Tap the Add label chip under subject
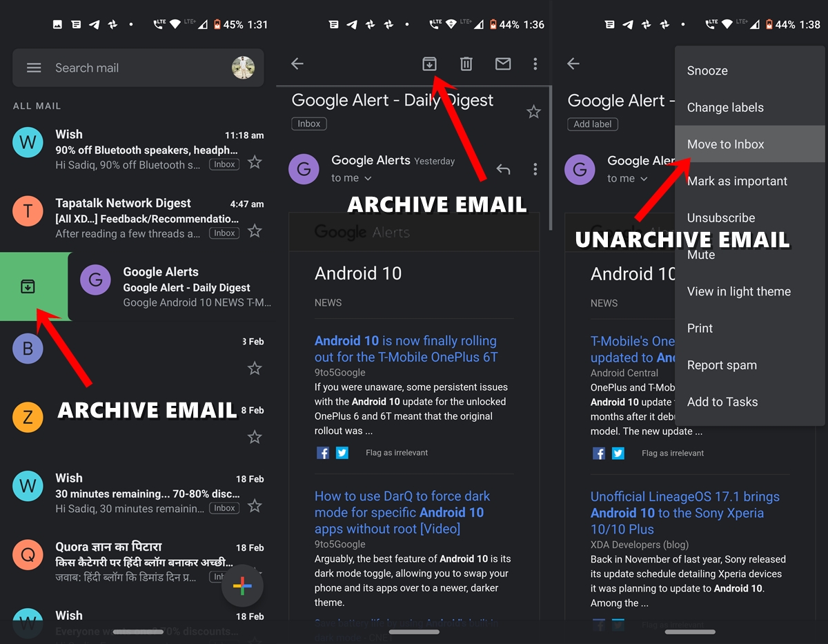The height and width of the screenshot is (644, 828). click(x=593, y=124)
